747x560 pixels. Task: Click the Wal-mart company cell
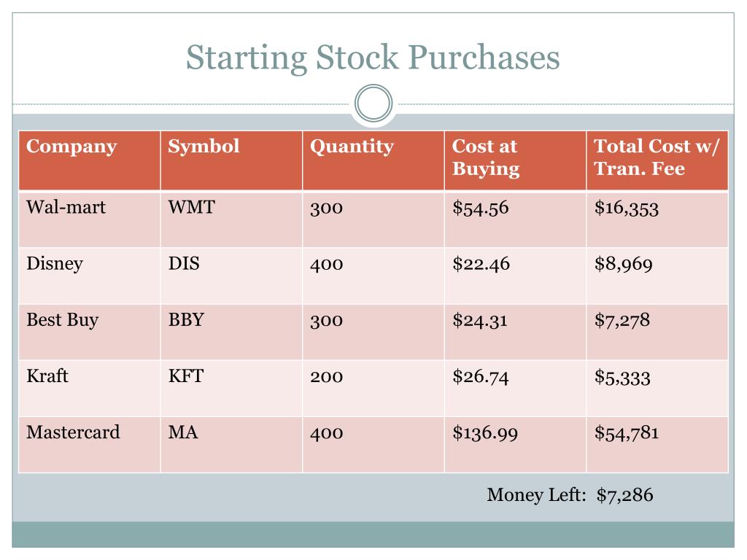[x=90, y=219]
